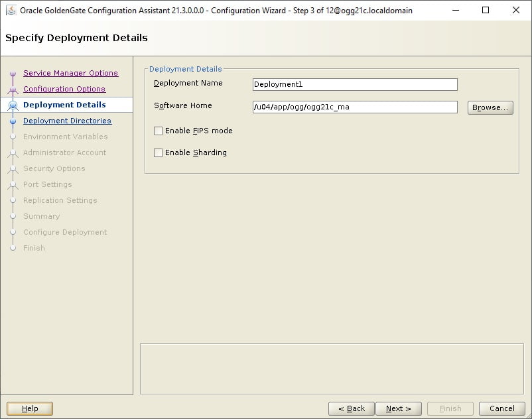The image size is (532, 419).
Task: Toggle the Enable Sharding checkbox
Action: pyautogui.click(x=158, y=153)
